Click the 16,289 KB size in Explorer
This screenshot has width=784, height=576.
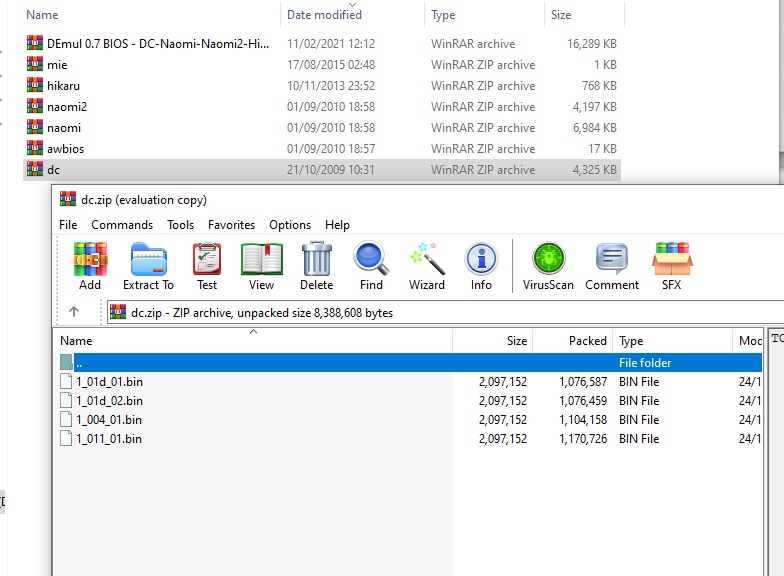592,44
